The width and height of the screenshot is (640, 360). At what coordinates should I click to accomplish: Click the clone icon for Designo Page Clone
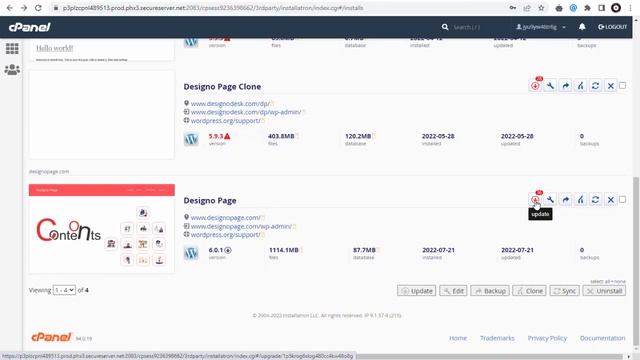tap(580, 86)
